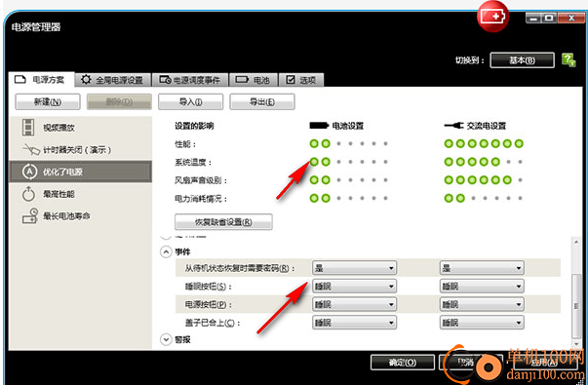Select the 最长电池寿命 power plan
588x385 pixels.
[x=80, y=216]
